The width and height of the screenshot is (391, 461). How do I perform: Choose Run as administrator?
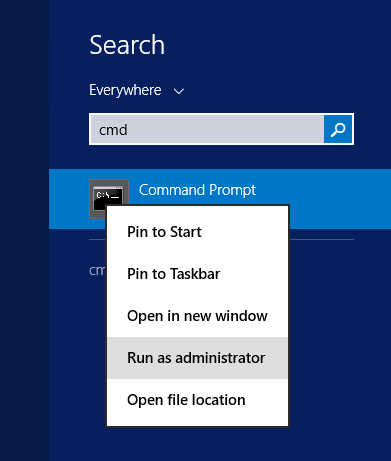tap(197, 358)
